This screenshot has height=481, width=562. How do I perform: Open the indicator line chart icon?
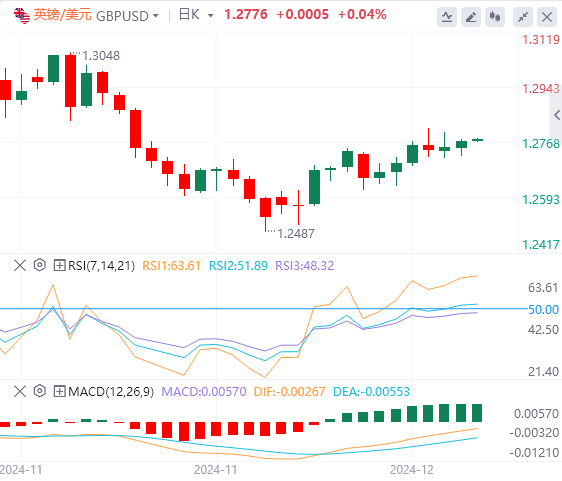pos(447,17)
